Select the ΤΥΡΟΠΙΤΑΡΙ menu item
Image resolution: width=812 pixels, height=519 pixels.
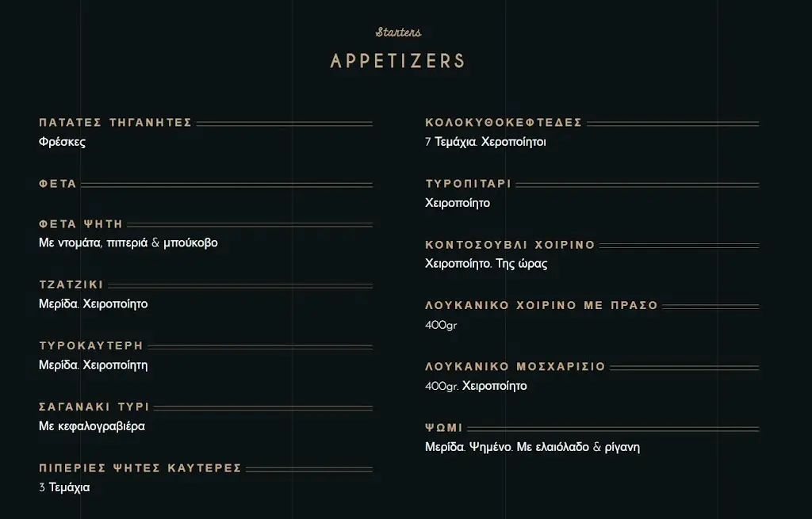click(468, 184)
